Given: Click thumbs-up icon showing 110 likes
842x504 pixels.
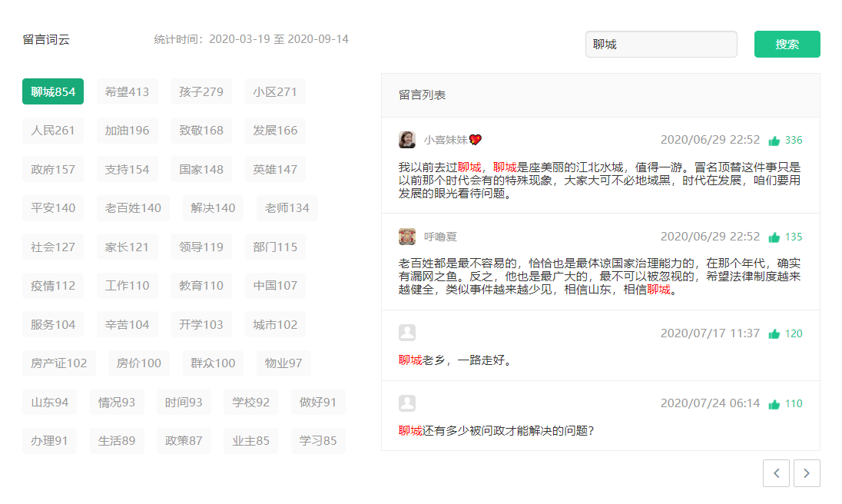Looking at the screenshot, I should (x=774, y=404).
